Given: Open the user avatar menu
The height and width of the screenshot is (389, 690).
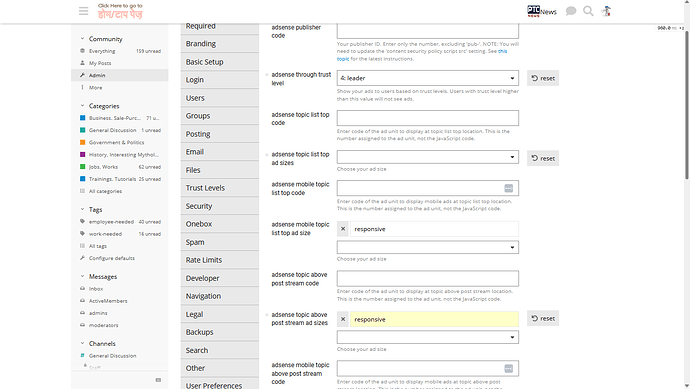Looking at the screenshot, I should pyautogui.click(x=606, y=11).
